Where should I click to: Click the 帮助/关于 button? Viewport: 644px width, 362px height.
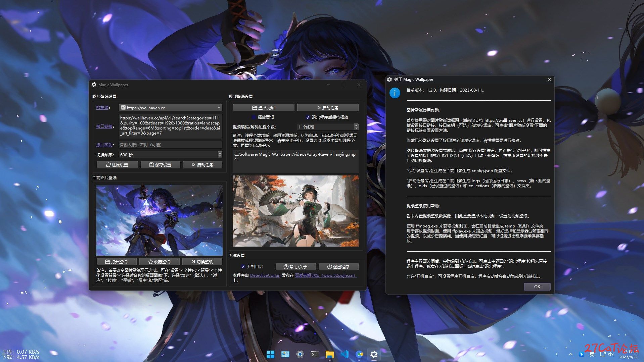pyautogui.click(x=295, y=267)
